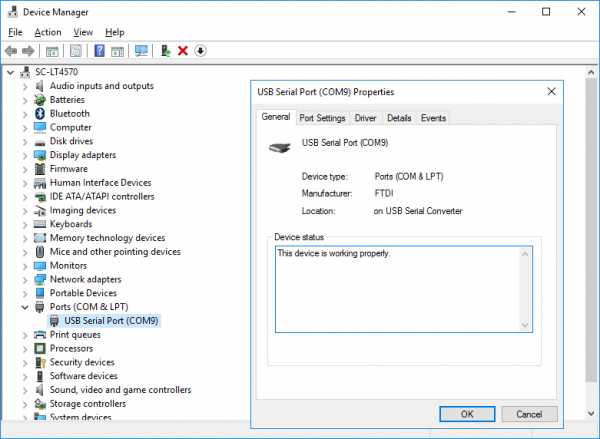Click the Cancel button
This screenshot has width=600, height=439.
pos(529,414)
